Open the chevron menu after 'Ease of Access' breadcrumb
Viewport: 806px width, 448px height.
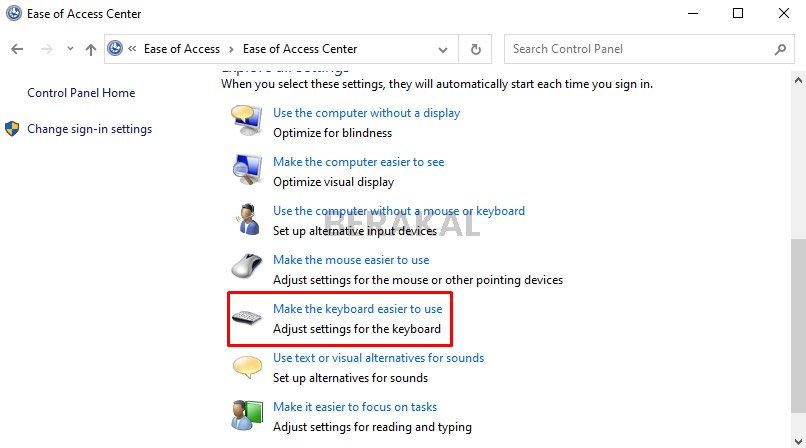click(231, 49)
